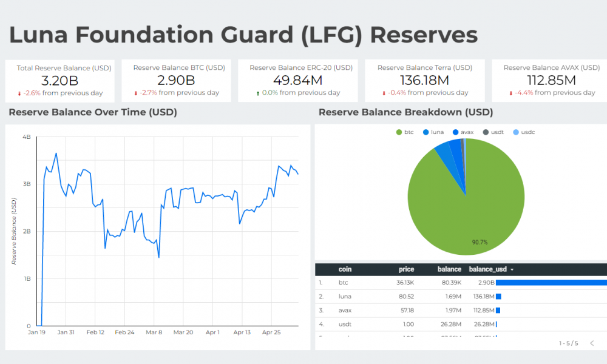The image size is (607, 364).
Task: Click the 0.0% change in ERC-20 card
Action: pos(270,93)
